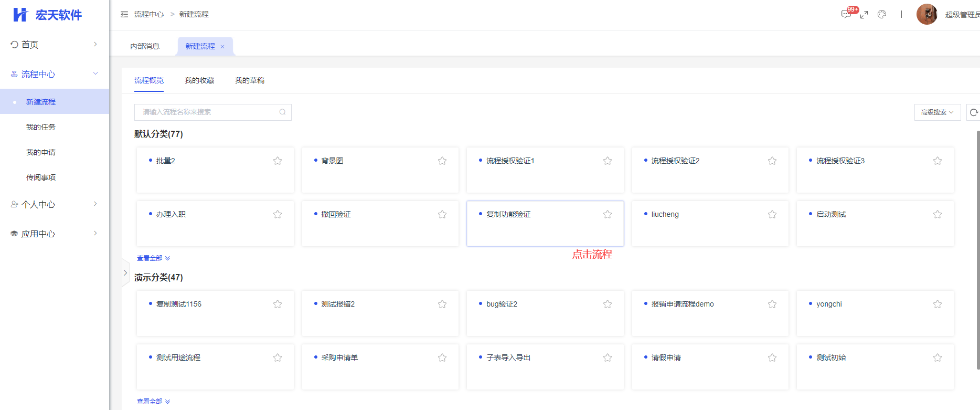Open the 我的收藏 tab
The image size is (980, 410).
(199, 80)
